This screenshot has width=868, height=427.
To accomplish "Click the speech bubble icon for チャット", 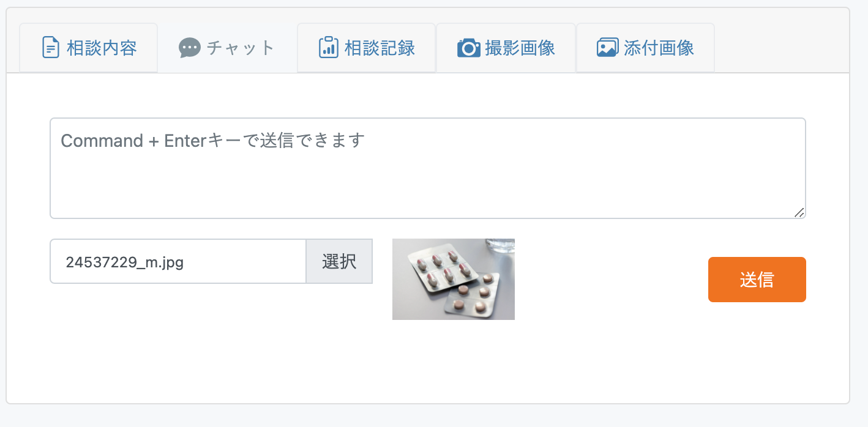I will (x=190, y=48).
